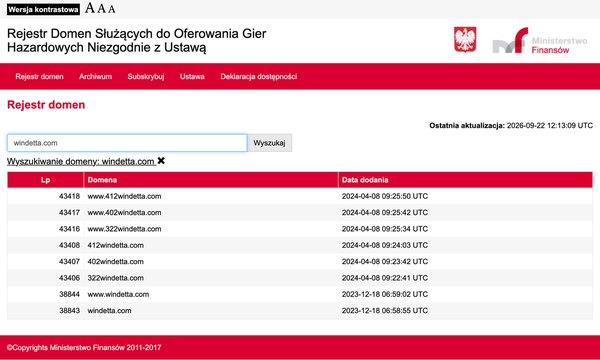Screen dimensions: 600x360
Task: Click Lp number 43407
Action: (69, 262)
